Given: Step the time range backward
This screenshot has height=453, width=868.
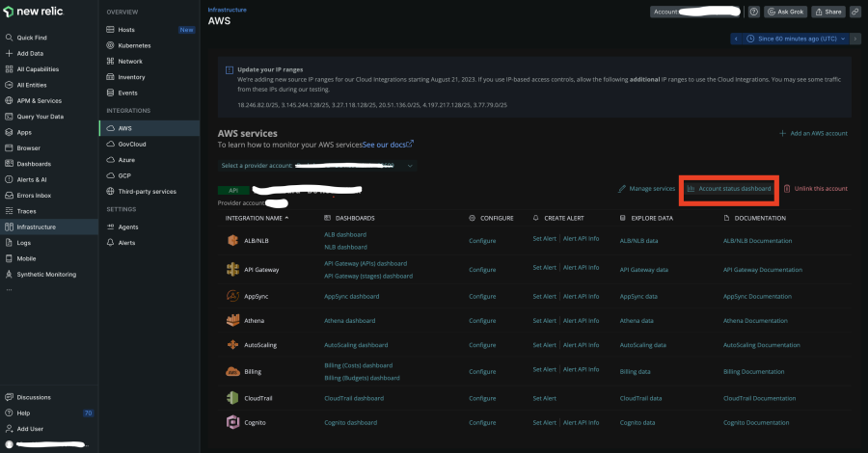Looking at the screenshot, I should (x=738, y=39).
